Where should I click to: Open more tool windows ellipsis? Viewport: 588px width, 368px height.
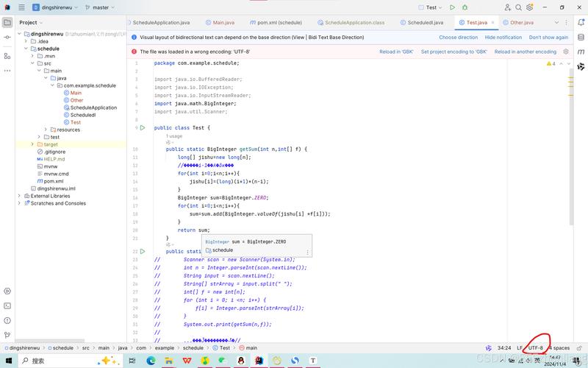pyautogui.click(x=7, y=71)
